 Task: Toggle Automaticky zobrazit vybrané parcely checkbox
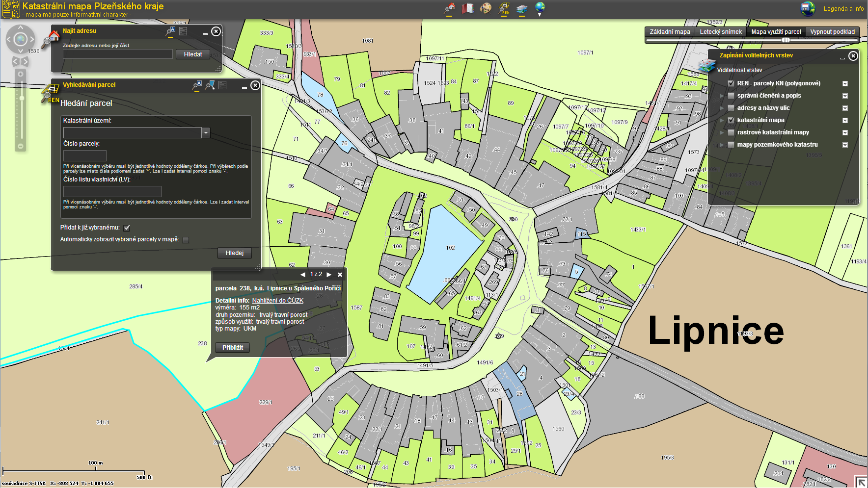tap(186, 240)
